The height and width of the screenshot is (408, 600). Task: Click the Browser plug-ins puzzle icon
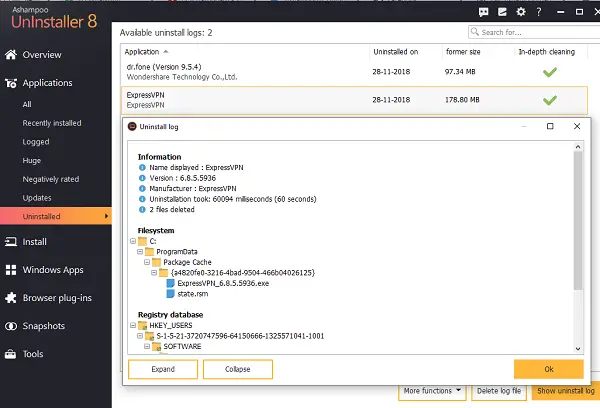(x=11, y=298)
